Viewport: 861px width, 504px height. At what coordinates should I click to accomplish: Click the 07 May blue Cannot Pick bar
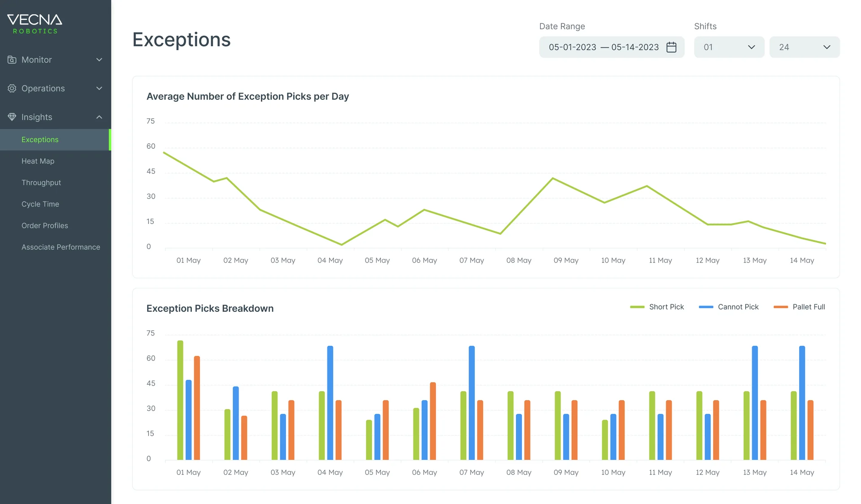click(x=472, y=403)
